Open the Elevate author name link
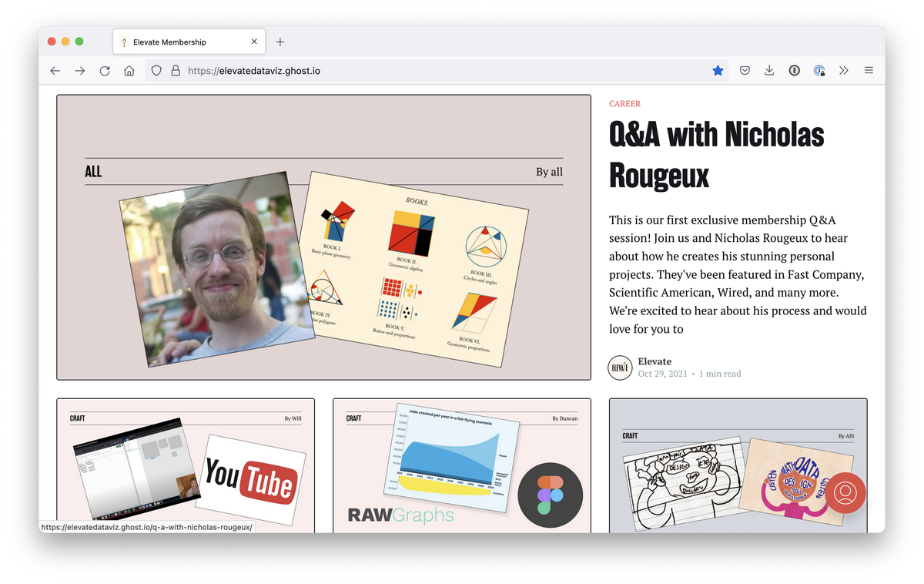The height and width of the screenshot is (584, 924). (654, 361)
